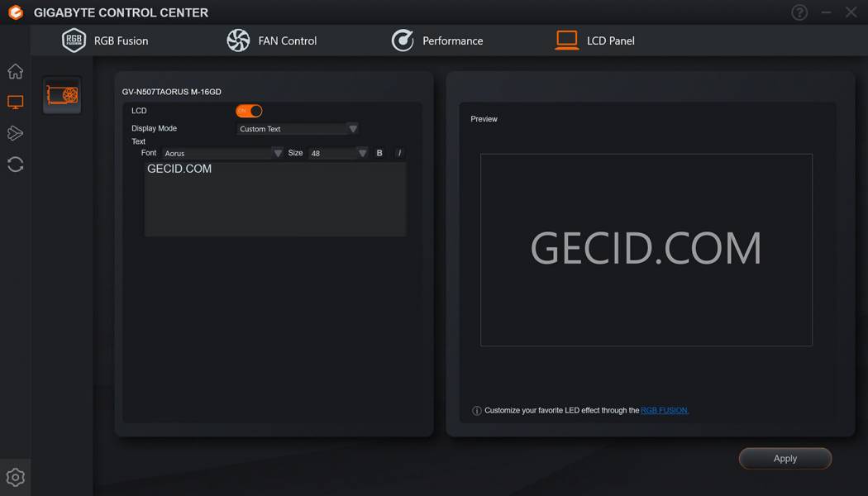The image size is (868, 496).
Task: Open the RGB Fusion tab
Action: pyautogui.click(x=105, y=41)
